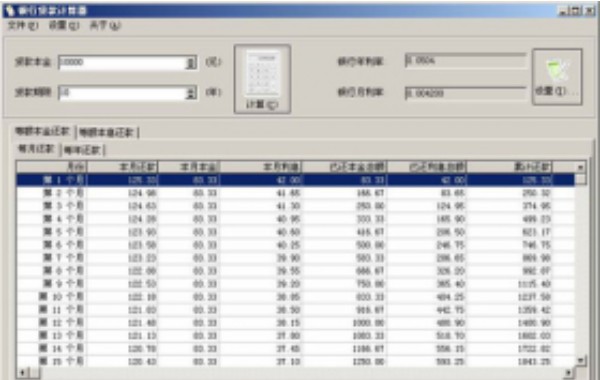
Task: Click cumulative principal cell 1083.33
Action: 368,336
